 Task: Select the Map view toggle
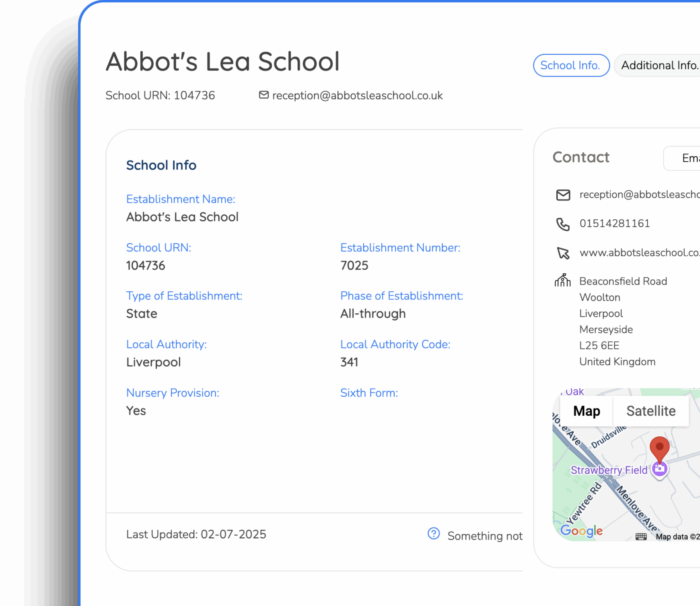(586, 411)
